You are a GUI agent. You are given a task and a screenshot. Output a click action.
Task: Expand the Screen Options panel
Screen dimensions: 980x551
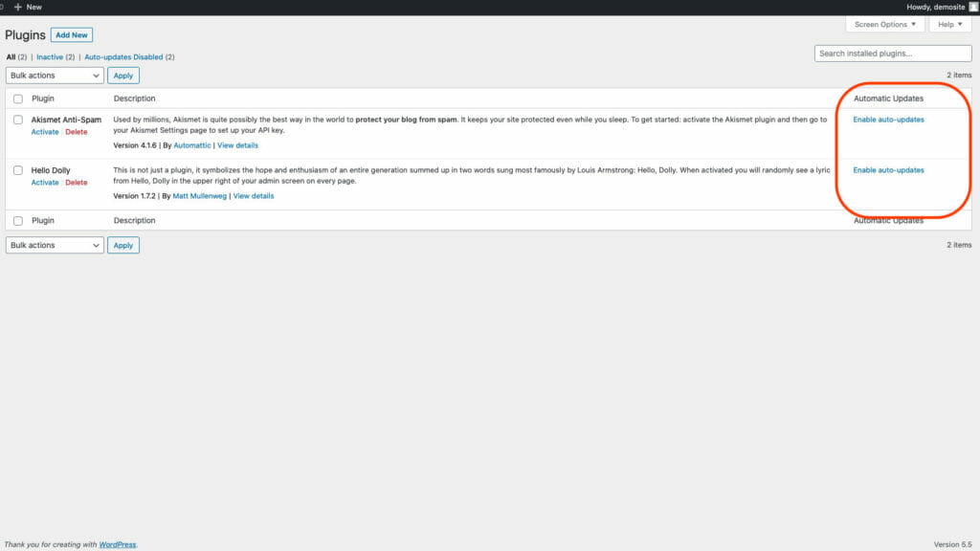[883, 24]
